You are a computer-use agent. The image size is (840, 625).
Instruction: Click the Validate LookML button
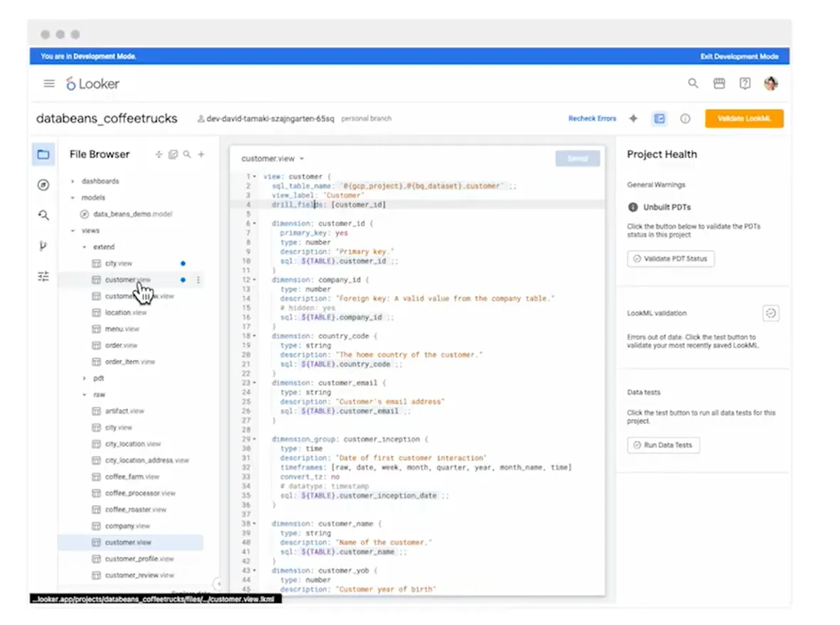coord(744,119)
